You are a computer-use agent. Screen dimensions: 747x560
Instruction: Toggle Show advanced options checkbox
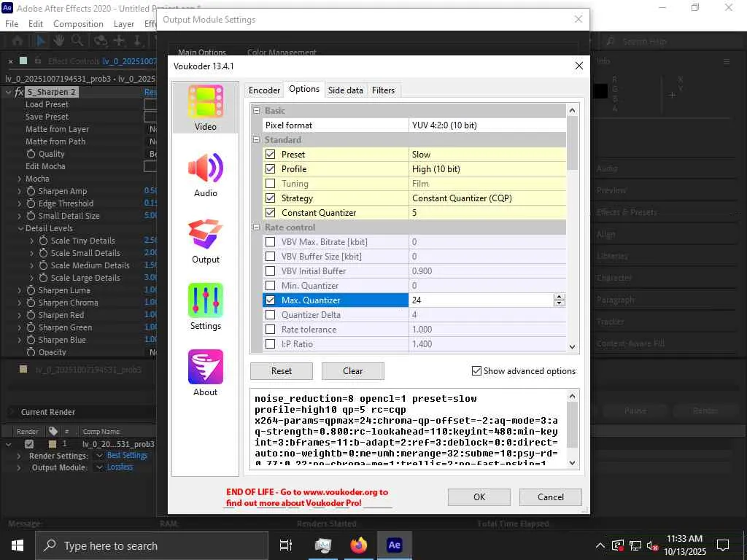point(476,371)
